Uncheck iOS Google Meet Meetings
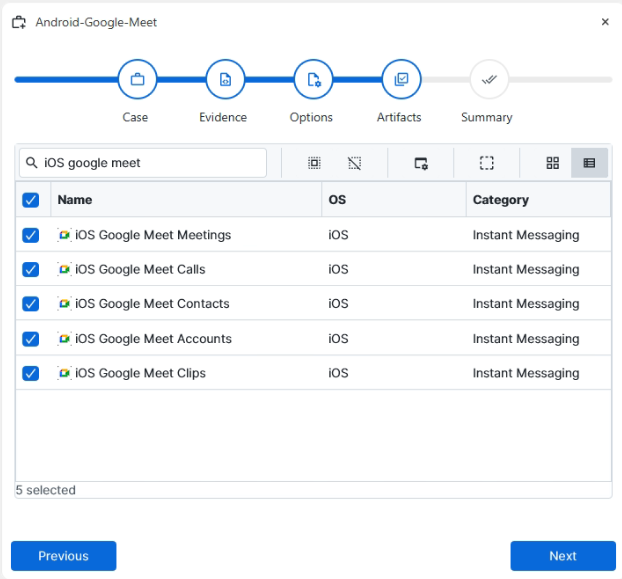The image size is (622, 579). pos(31,235)
